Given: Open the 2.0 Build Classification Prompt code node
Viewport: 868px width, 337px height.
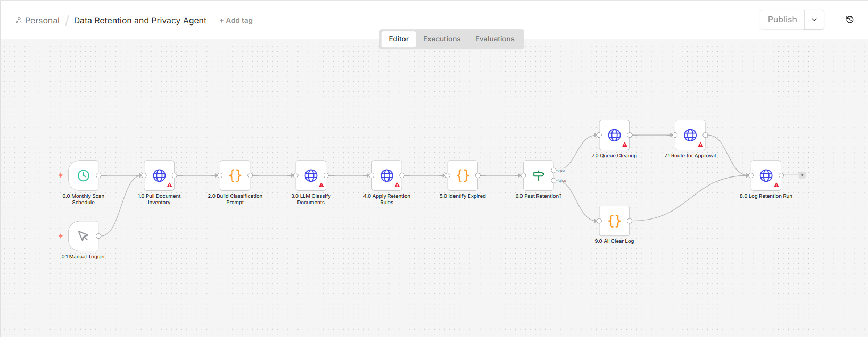Looking at the screenshot, I should click(x=235, y=175).
